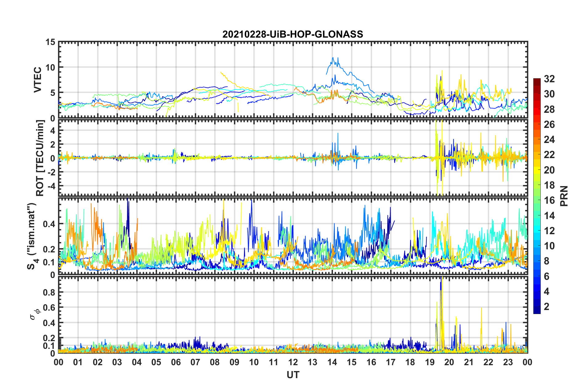Click colorbar tick label 28
The image size is (586, 392).
point(549,109)
